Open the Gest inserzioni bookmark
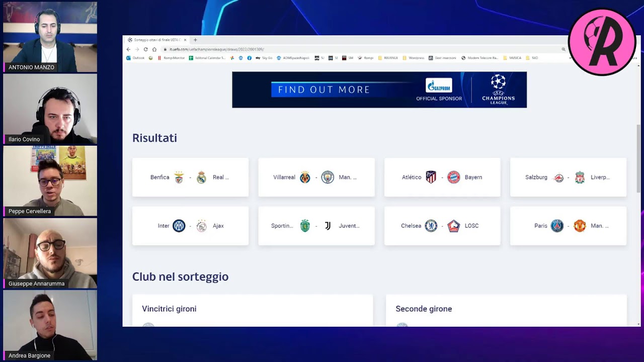Screen dimensions: 644x362 [x=442, y=58]
